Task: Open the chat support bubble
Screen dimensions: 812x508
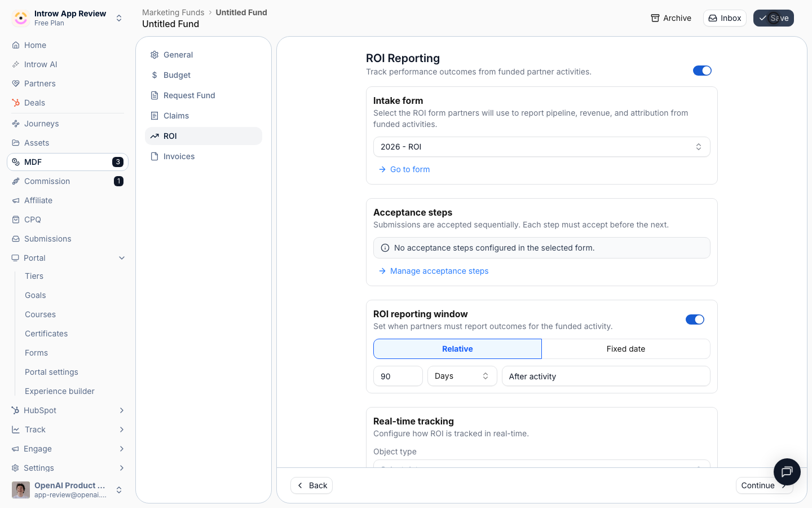Action: pyautogui.click(x=787, y=472)
